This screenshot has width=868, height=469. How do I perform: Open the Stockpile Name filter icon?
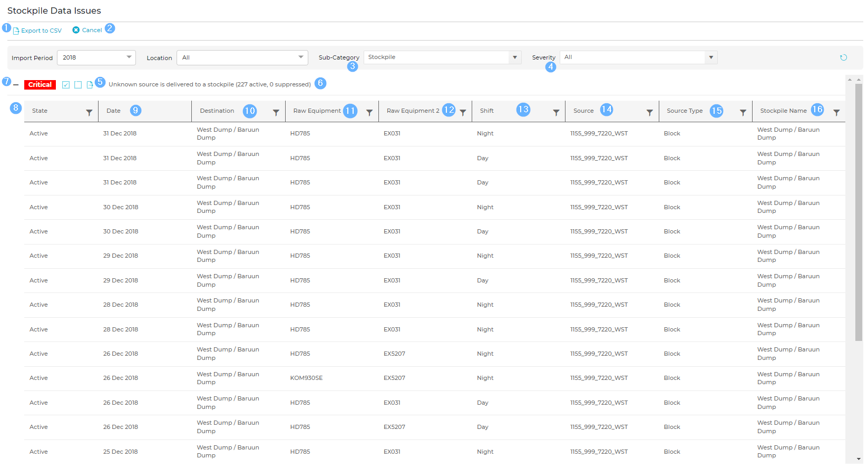836,112
